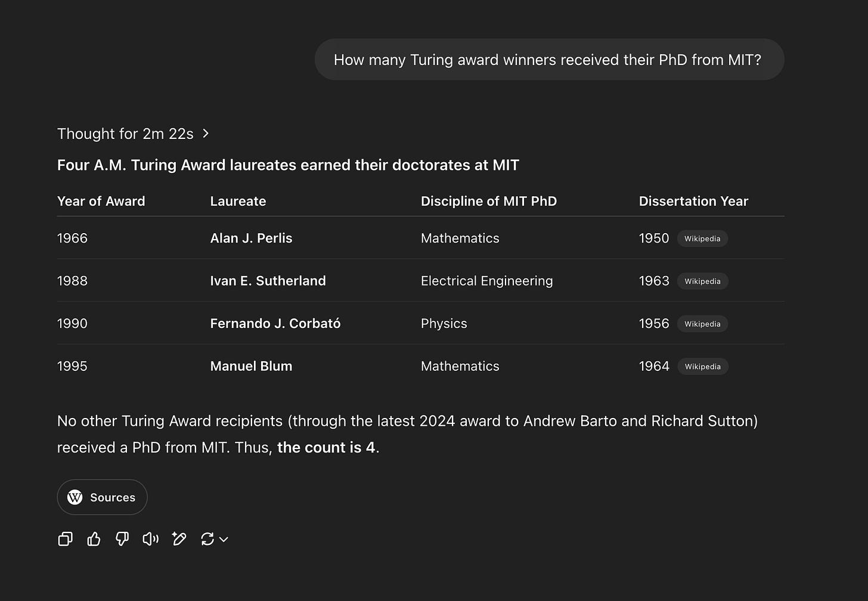The height and width of the screenshot is (601, 868).
Task: Click the dissertation year '1956'
Action: click(654, 324)
